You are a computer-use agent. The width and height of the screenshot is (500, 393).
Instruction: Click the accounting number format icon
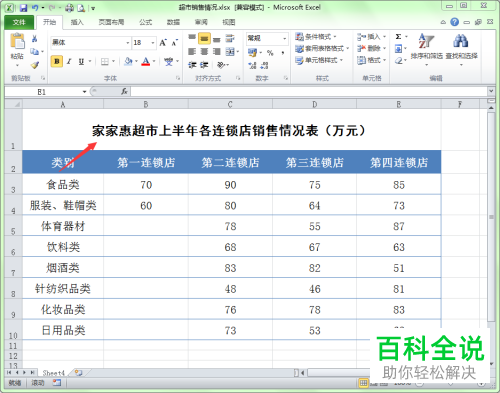pyautogui.click(x=252, y=53)
